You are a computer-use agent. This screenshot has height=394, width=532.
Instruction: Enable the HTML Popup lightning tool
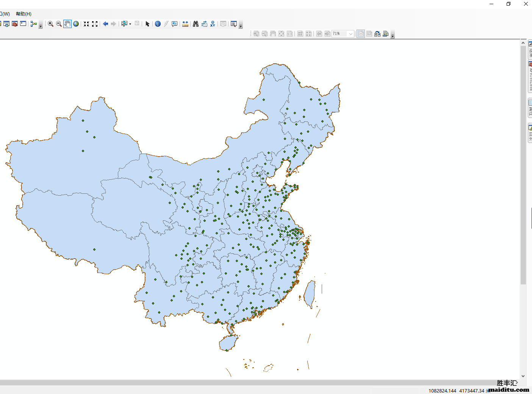pyautogui.click(x=166, y=24)
